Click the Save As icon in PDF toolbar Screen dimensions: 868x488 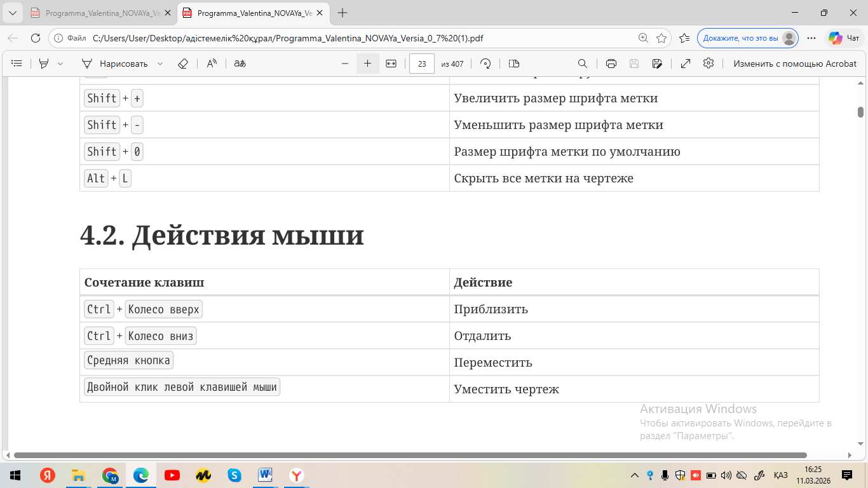(658, 64)
